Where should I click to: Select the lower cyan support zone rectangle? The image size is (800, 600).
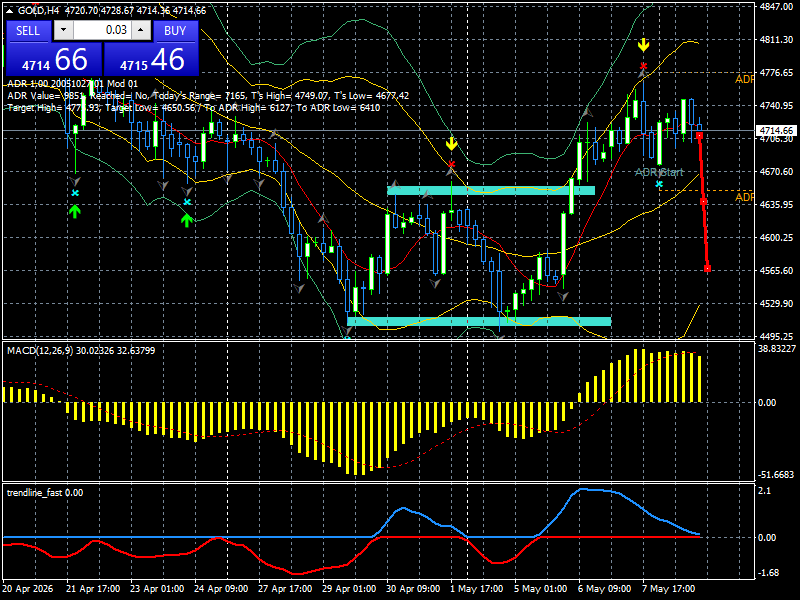(x=479, y=321)
